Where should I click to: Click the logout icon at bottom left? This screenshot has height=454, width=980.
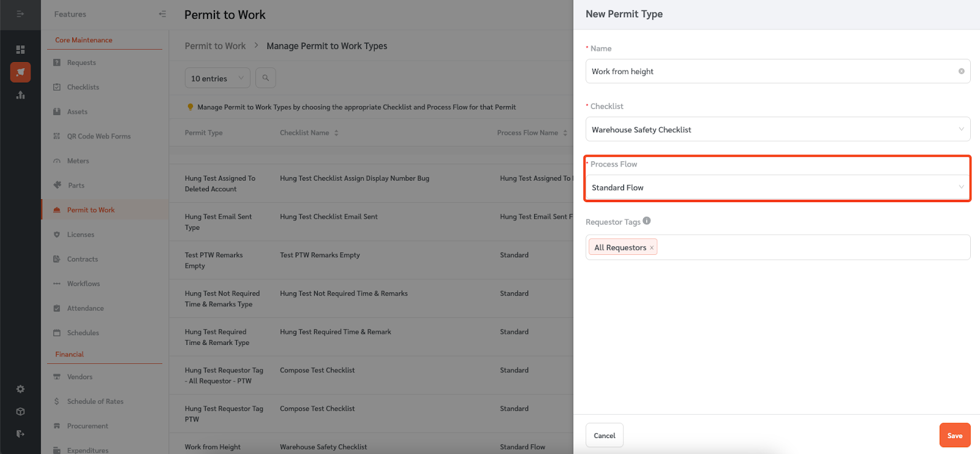click(x=20, y=434)
